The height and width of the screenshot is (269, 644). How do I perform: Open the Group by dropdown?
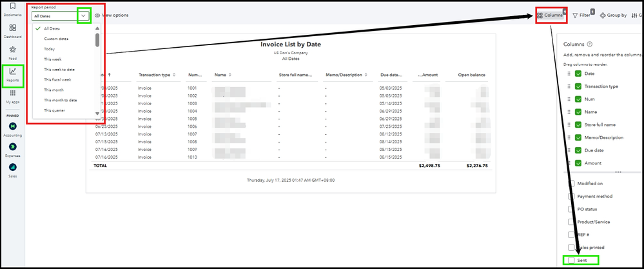point(613,15)
